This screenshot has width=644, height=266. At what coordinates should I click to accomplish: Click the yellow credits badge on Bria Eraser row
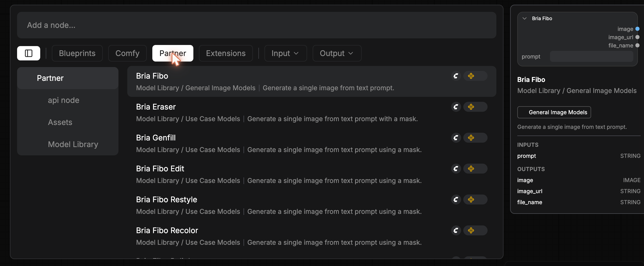point(475,107)
